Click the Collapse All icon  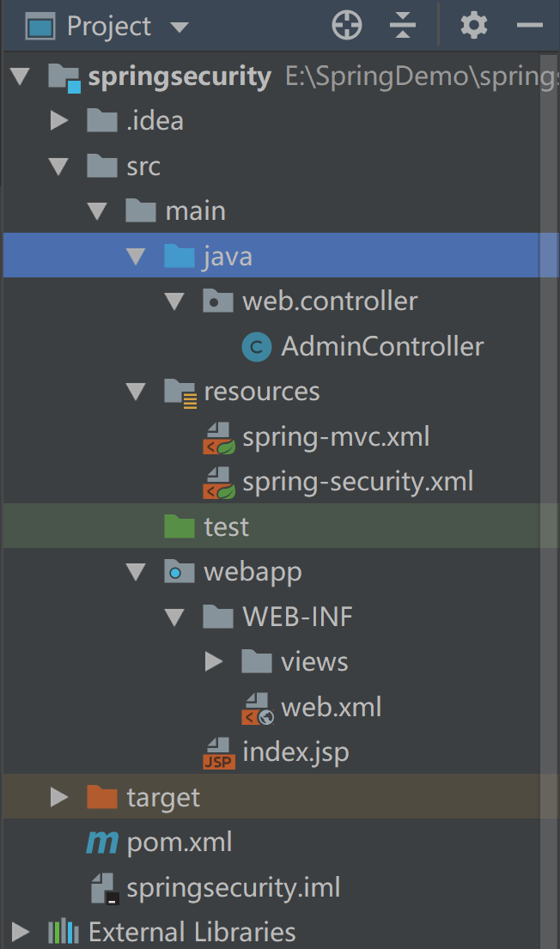click(x=402, y=26)
